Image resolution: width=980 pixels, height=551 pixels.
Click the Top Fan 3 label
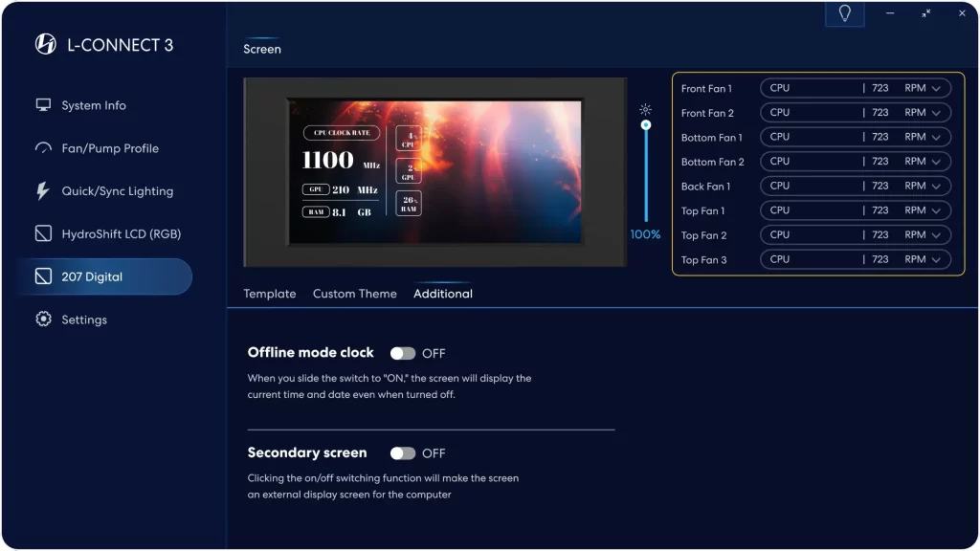[703, 260]
